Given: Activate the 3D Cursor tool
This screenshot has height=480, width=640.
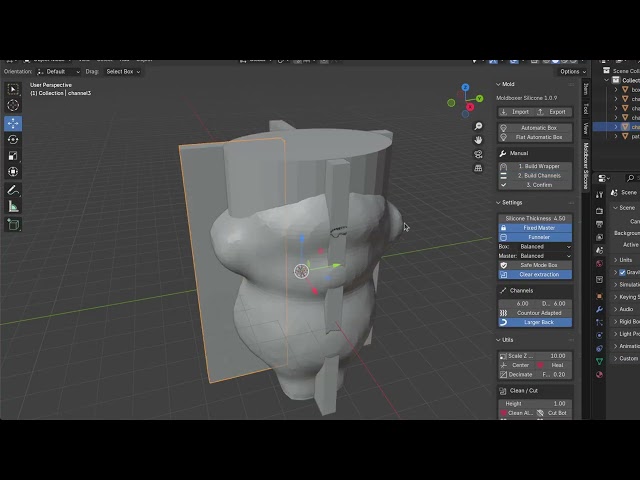Looking at the screenshot, I should [x=13, y=105].
